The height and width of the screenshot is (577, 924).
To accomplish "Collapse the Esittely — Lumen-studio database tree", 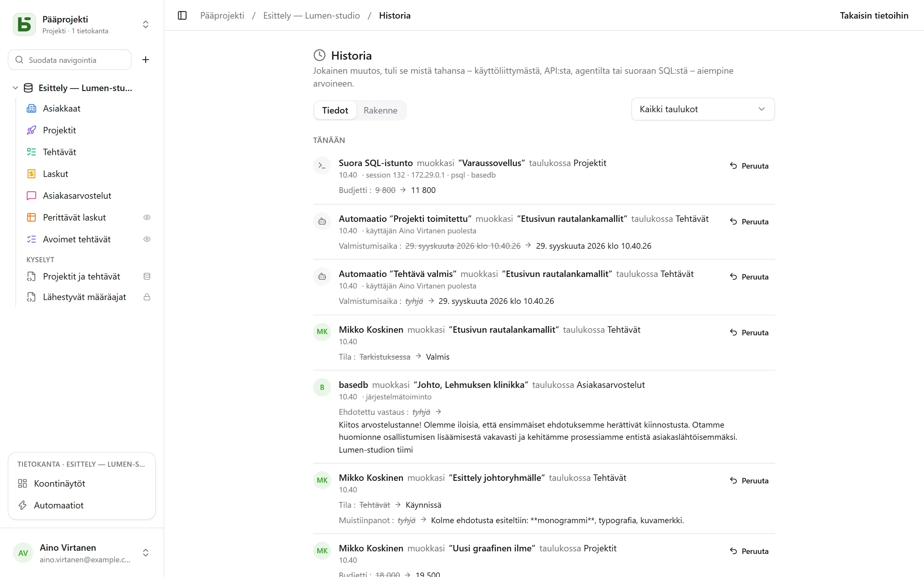I will point(15,88).
